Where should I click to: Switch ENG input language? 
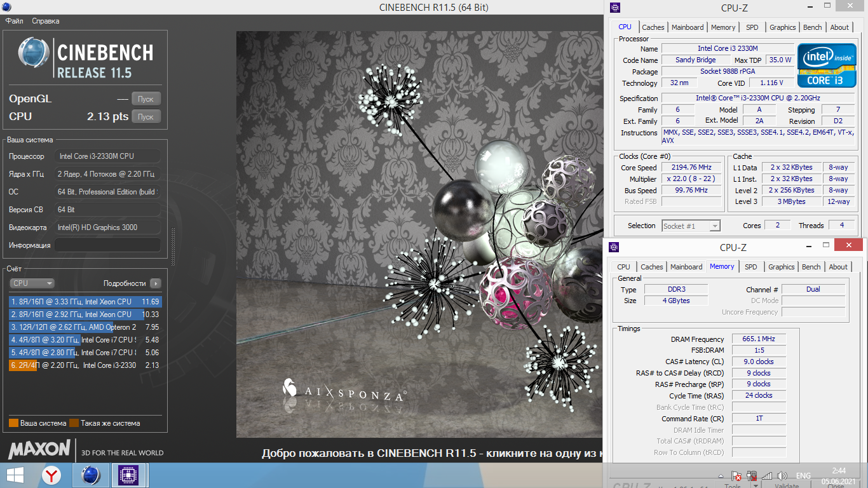click(x=803, y=475)
